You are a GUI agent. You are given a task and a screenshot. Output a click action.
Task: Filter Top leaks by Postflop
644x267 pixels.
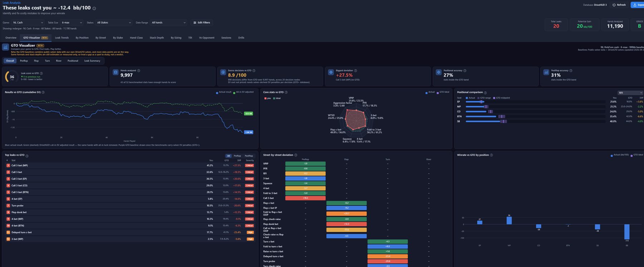click(x=249, y=156)
